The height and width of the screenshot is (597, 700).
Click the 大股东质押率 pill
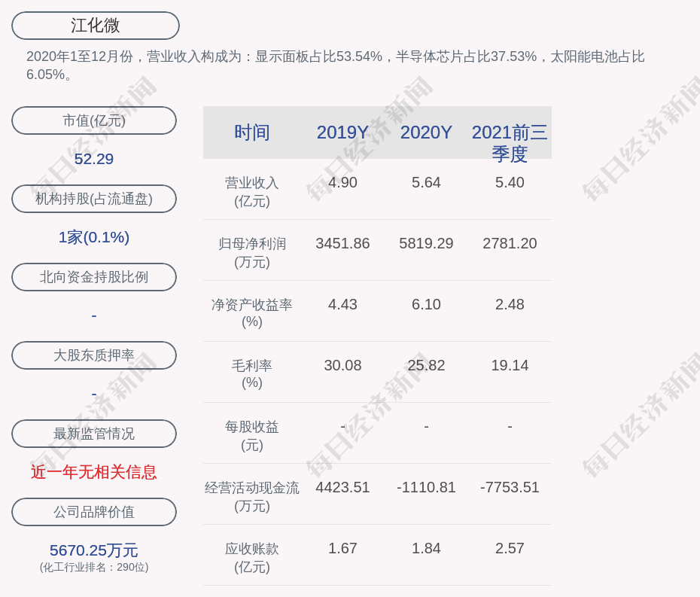94,355
